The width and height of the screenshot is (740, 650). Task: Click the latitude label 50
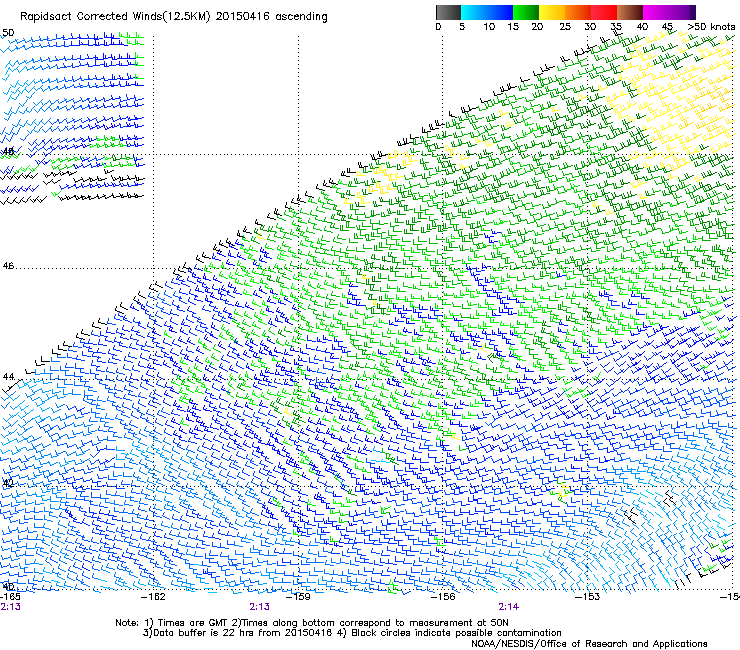[8, 33]
